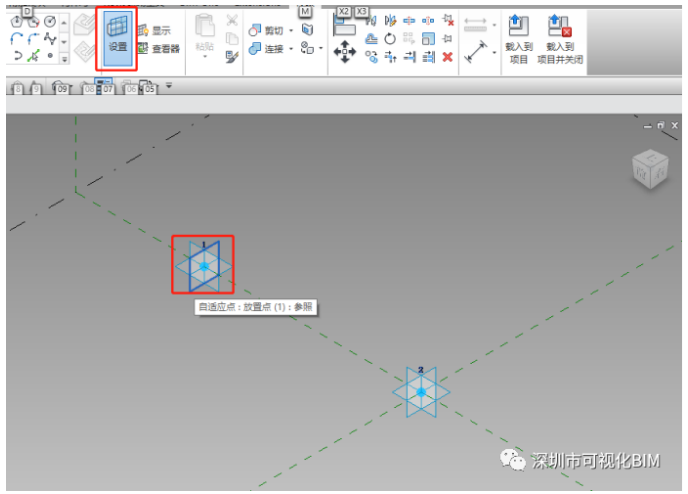Select the start-end-radius arc tool
The width and height of the screenshot is (688, 494).
pos(17,39)
